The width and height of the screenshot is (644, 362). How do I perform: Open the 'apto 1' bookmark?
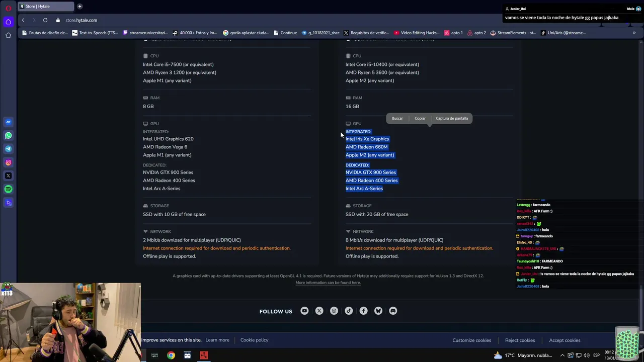tap(453, 33)
